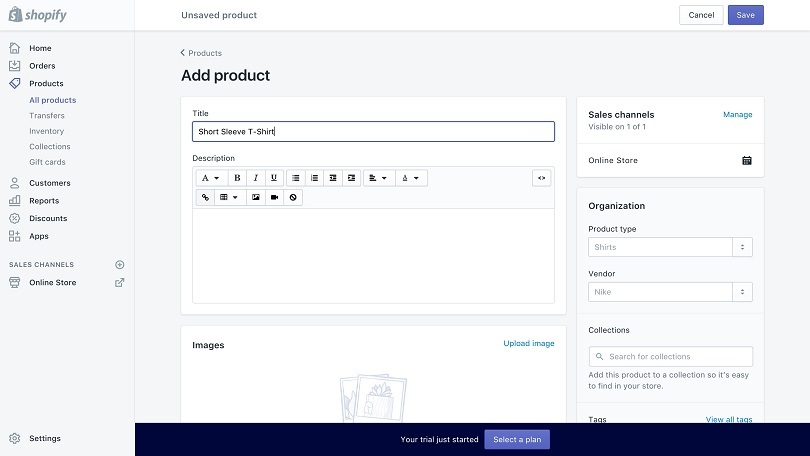This screenshot has height=456, width=810.
Task: Click the Manage sales channels link
Action: point(738,115)
